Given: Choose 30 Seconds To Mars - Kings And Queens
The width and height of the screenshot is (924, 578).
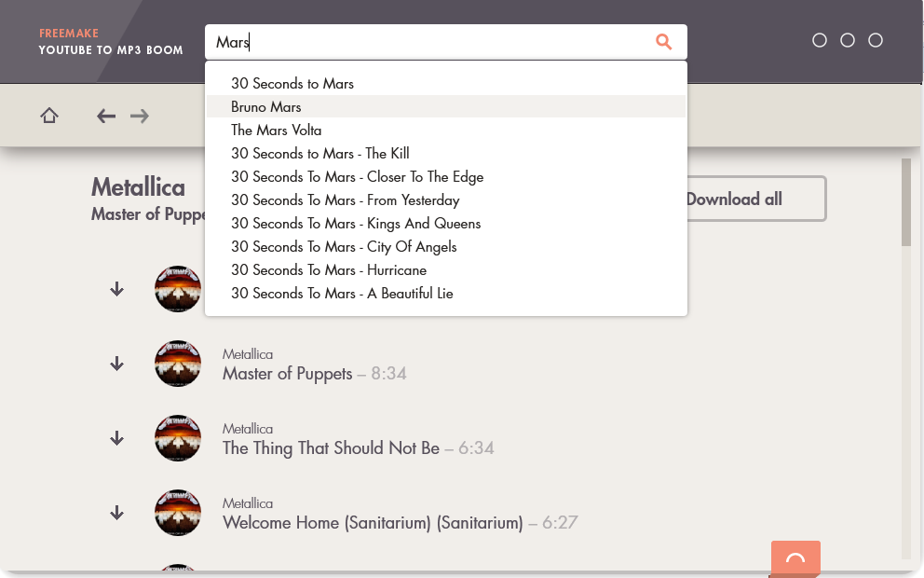Looking at the screenshot, I should (446, 224).
